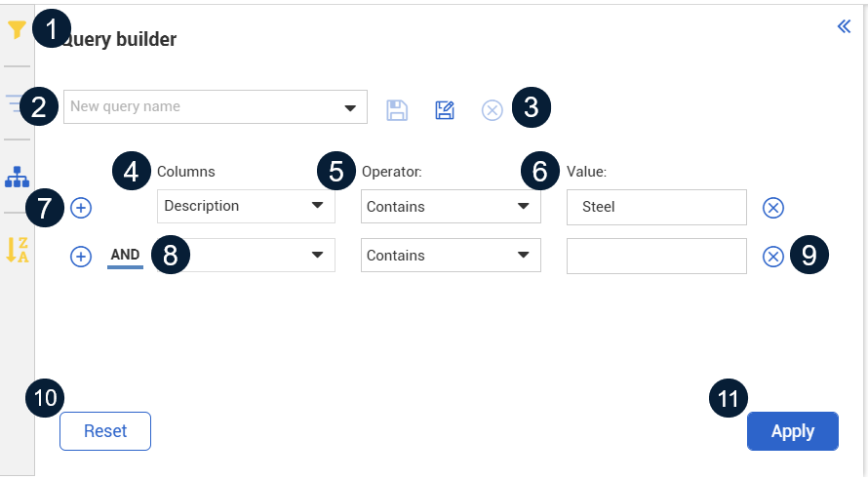
Task: Remove the second empty condition row
Action: 772,257
